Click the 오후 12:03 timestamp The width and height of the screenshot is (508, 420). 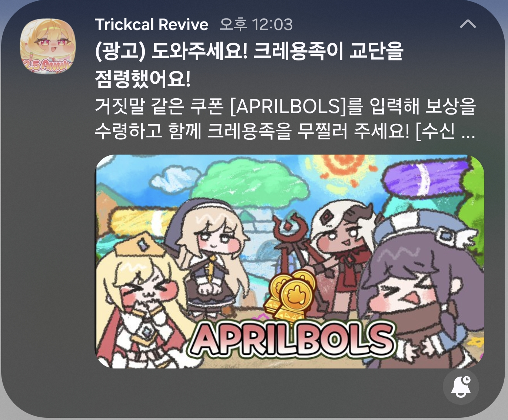point(256,25)
